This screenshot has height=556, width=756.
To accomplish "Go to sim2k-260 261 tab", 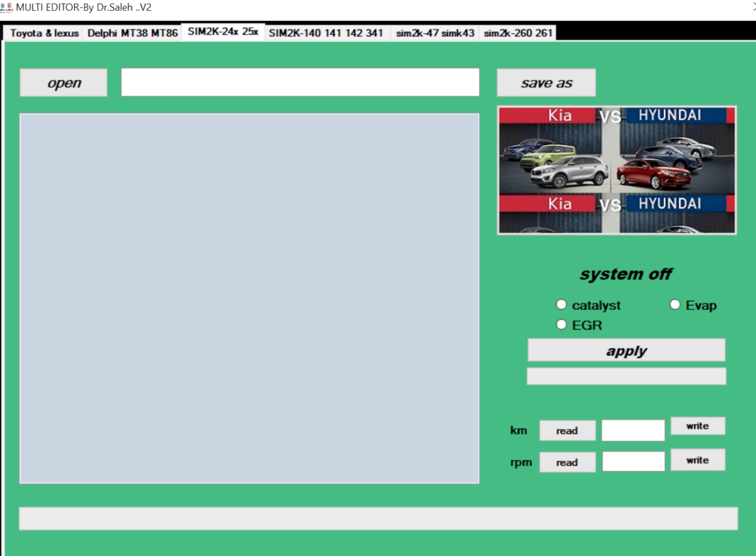I will pos(517,33).
